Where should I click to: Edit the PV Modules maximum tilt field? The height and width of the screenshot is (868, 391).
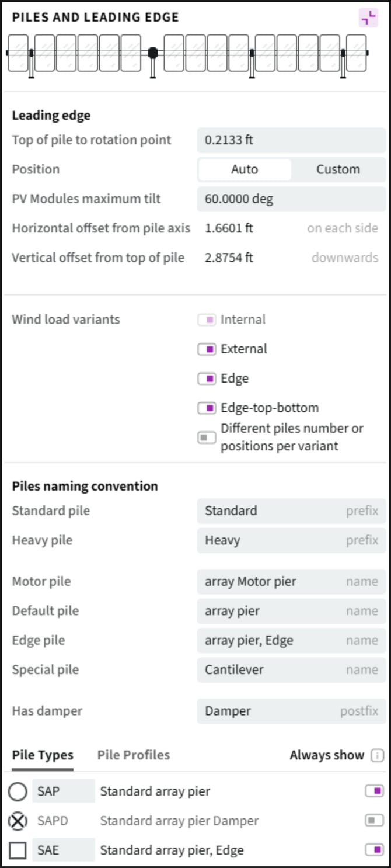point(291,199)
